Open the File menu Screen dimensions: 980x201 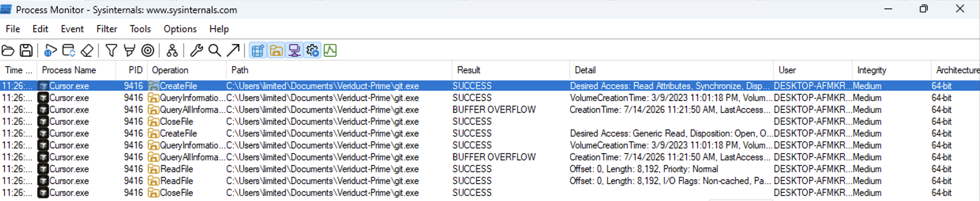[13, 29]
